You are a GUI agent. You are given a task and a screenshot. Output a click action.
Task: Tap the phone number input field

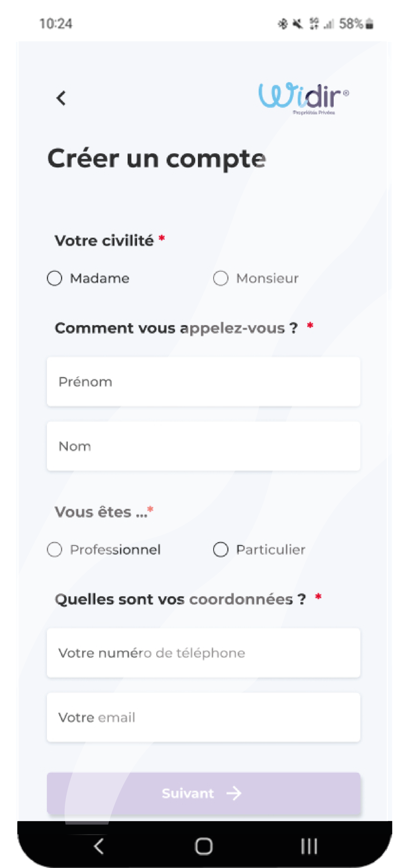coord(203,653)
